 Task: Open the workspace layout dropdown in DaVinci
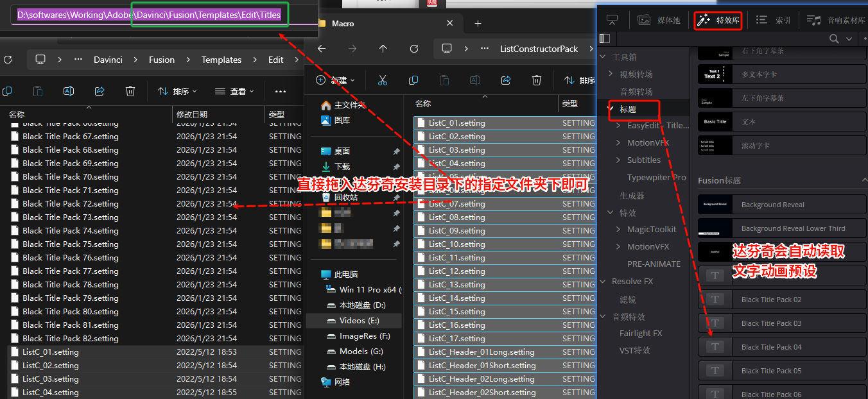[x=612, y=21]
